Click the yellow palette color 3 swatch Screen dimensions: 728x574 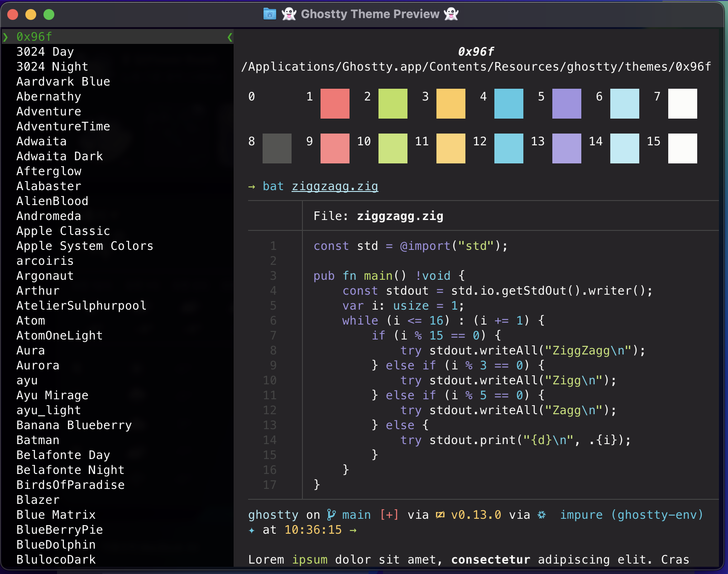451,104
